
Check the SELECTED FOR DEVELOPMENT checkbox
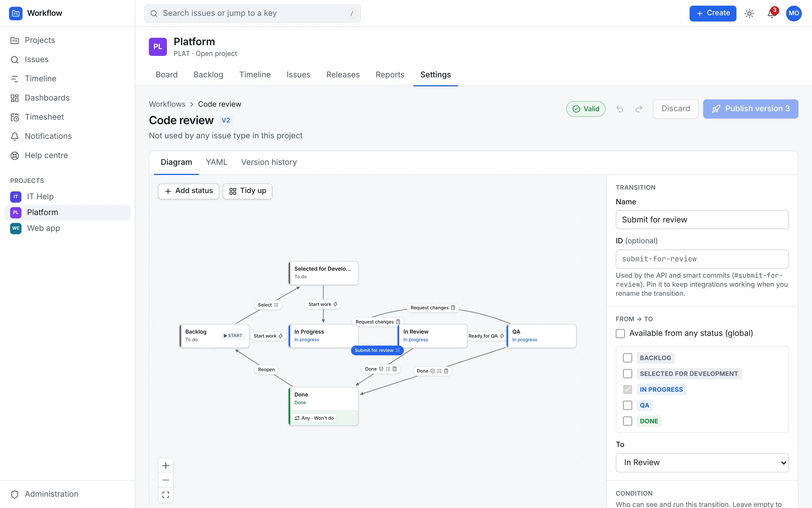point(627,374)
